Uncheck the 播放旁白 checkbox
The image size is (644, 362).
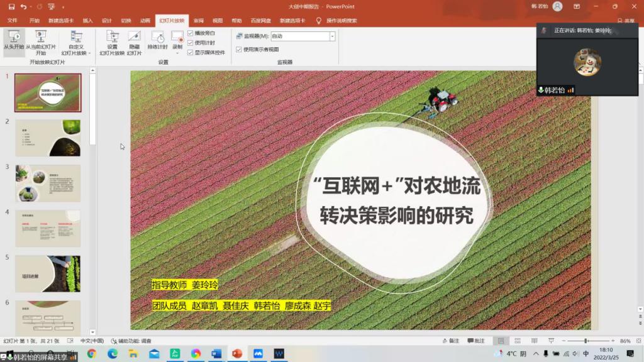click(191, 33)
